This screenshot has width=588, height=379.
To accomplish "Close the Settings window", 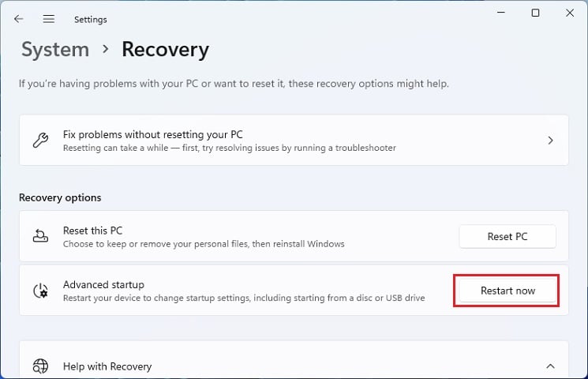I will (x=570, y=13).
